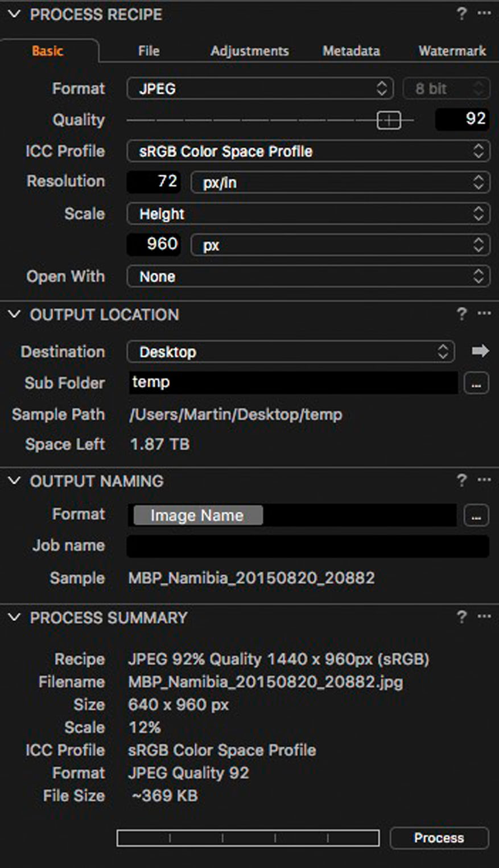Switch to the Adjustments tab
The image size is (499, 868).
[249, 51]
